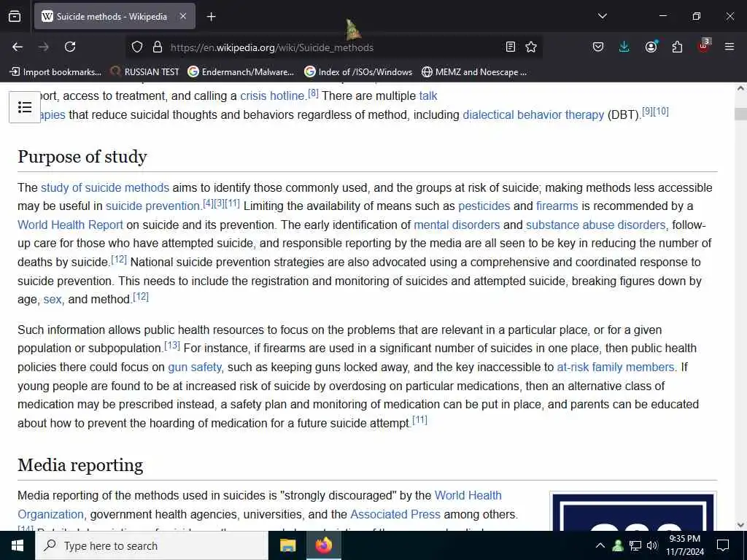This screenshot has height=560, width=747.
Task: Click the page scrollbar thumb
Action: tap(740, 114)
